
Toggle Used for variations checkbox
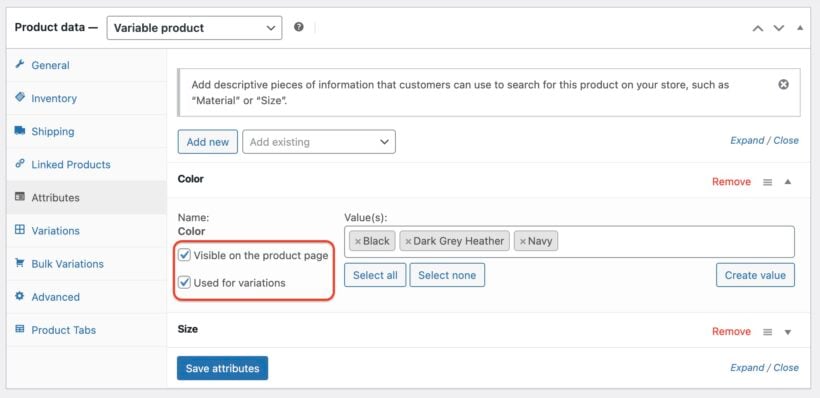pos(184,283)
